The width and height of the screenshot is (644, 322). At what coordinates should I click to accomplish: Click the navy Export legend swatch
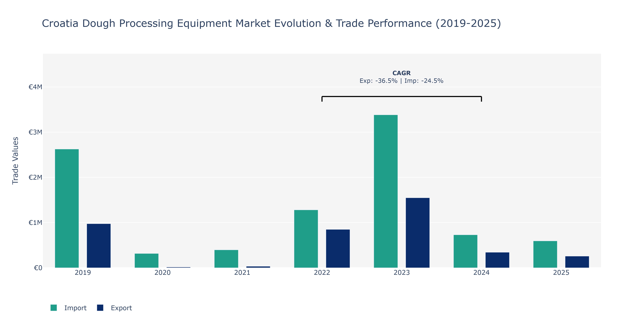(x=100, y=308)
